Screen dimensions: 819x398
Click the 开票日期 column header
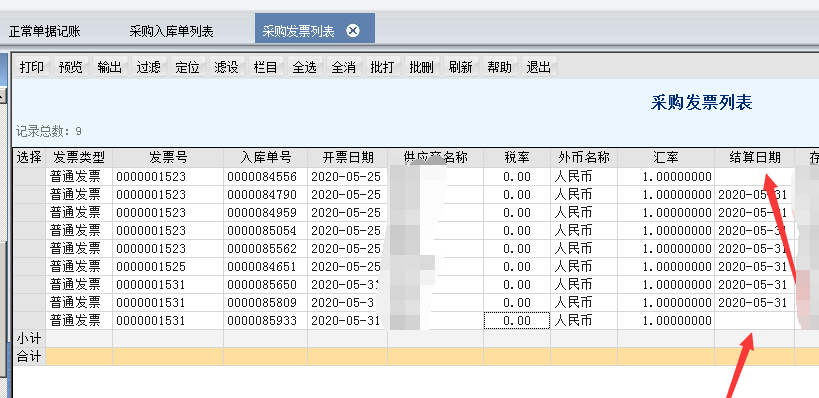click(x=347, y=158)
